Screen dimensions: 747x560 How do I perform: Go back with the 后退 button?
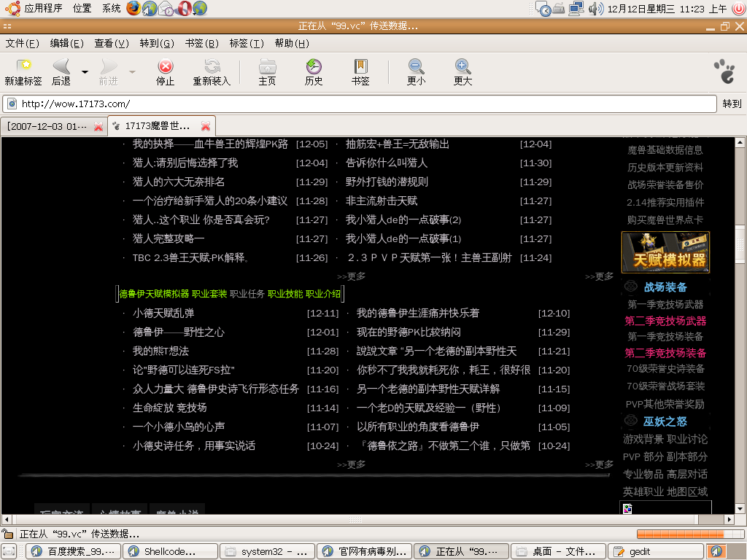point(61,72)
